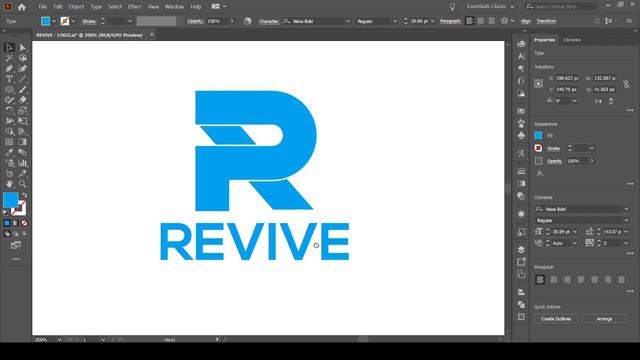The image size is (640, 360).
Task: Toggle justify all lines in Paragraph section
Action: click(621, 280)
